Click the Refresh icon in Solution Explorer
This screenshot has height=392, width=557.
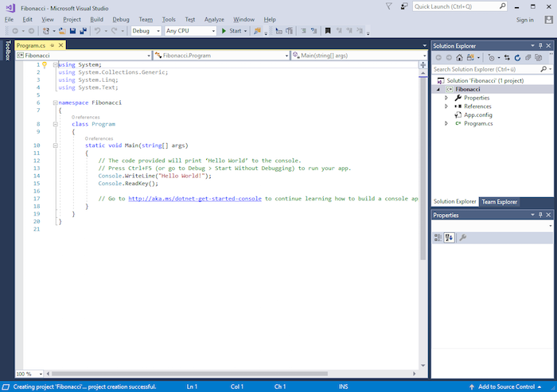517,57
